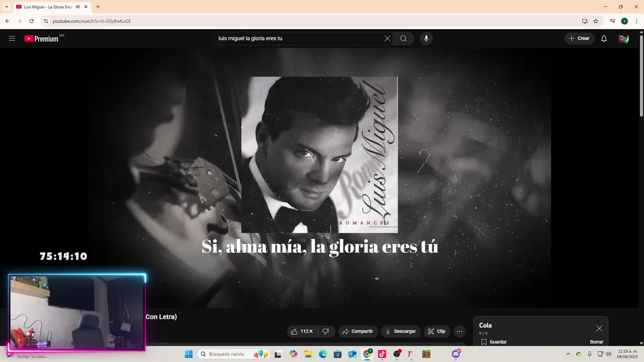Like the video (112 K)
The height and width of the screenshot is (362, 644).
tap(302, 331)
